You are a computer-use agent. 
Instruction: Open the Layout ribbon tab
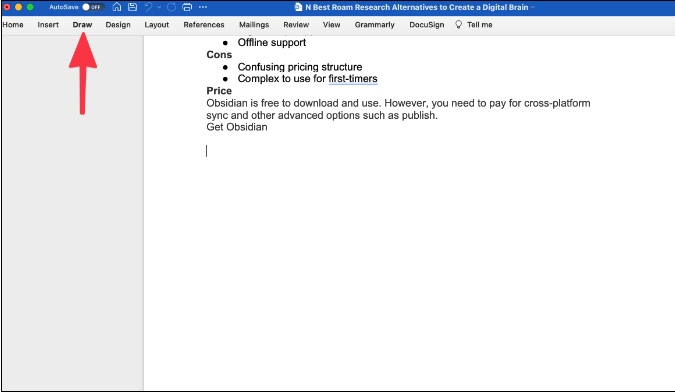tap(157, 25)
